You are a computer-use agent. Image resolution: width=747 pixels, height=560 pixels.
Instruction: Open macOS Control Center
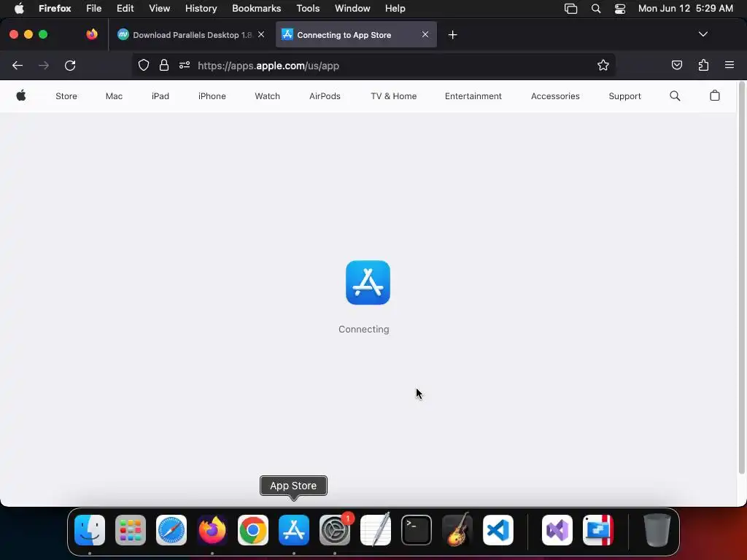(x=620, y=9)
